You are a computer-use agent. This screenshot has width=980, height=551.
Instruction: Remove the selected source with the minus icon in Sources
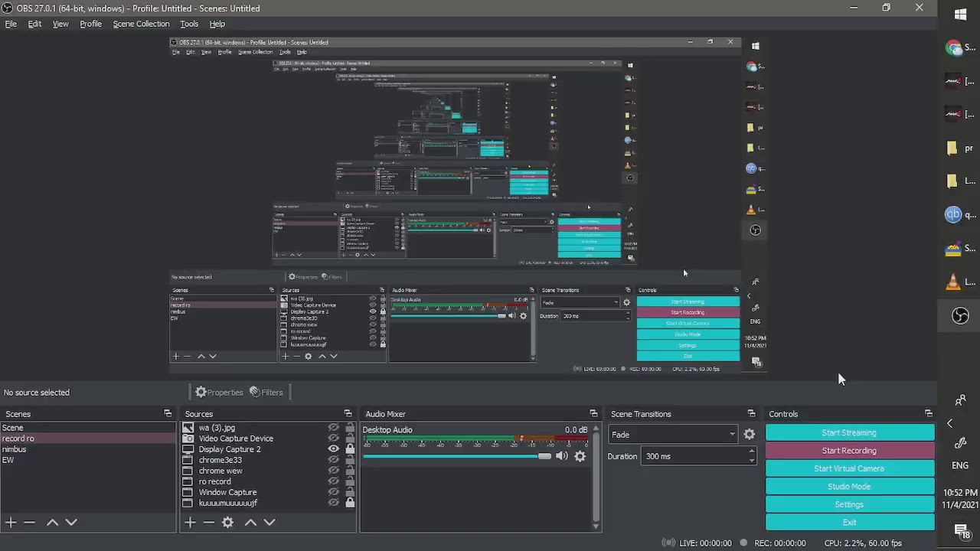pos(208,522)
